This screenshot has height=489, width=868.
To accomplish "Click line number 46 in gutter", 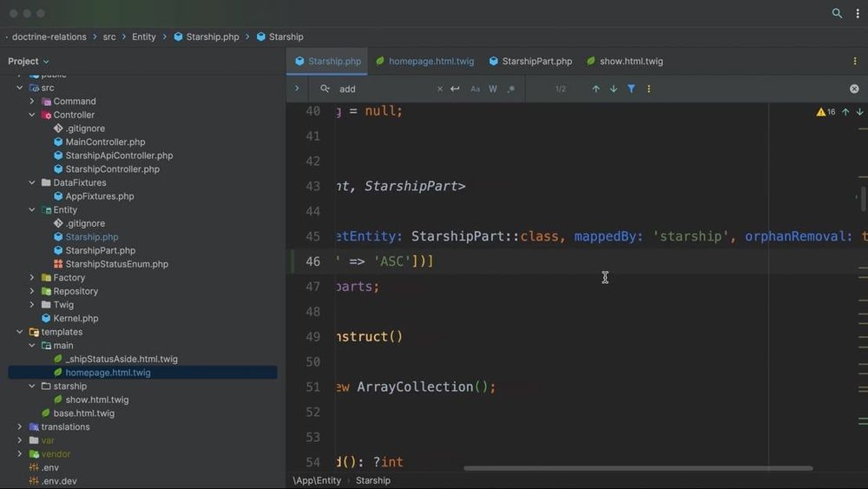I will click(312, 261).
